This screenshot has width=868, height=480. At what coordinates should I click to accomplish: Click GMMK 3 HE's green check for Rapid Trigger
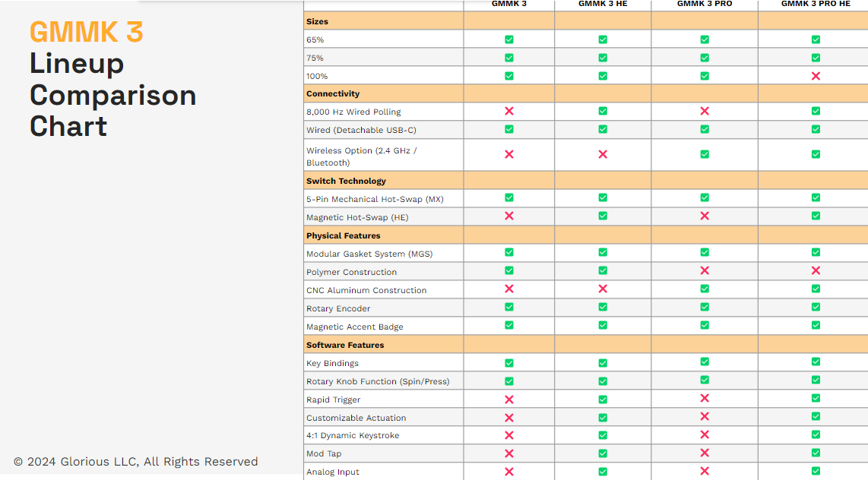click(603, 399)
